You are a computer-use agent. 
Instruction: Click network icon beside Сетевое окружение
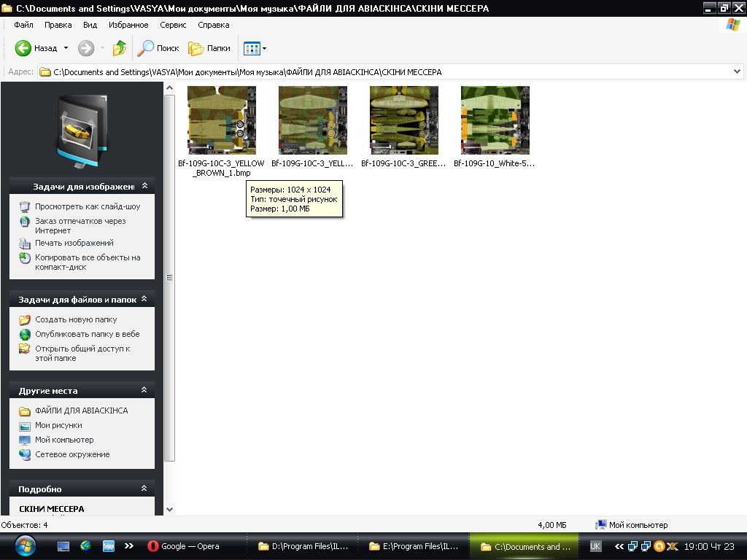(x=25, y=455)
